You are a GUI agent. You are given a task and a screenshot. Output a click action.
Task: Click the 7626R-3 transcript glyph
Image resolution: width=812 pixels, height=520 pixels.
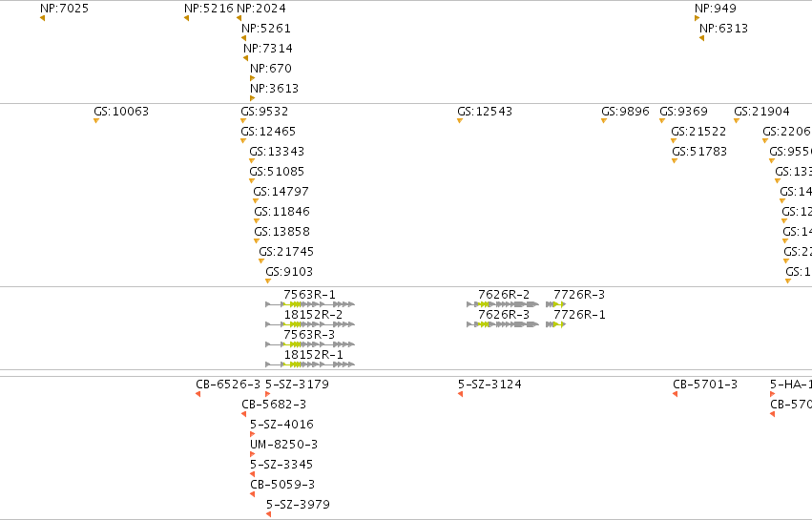pyautogui.click(x=503, y=324)
